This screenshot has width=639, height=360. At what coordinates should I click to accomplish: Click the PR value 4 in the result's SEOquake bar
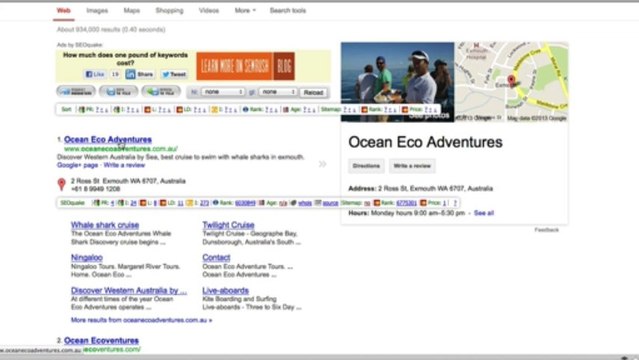[112, 203]
